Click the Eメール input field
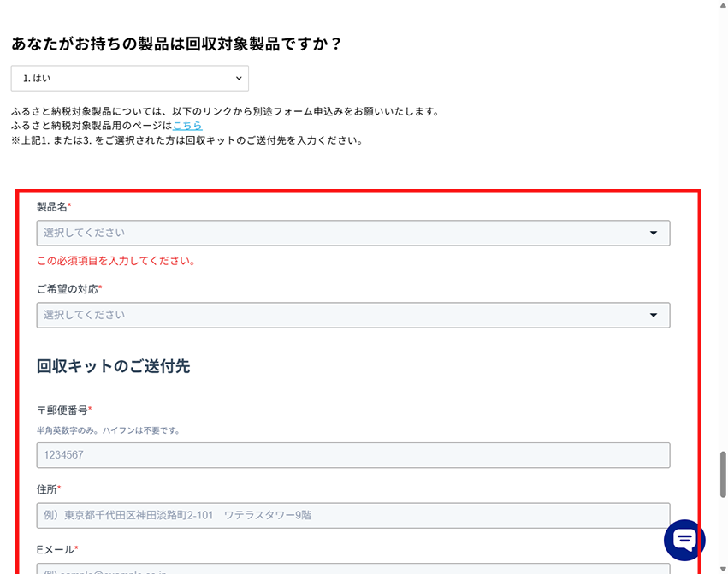Viewport: 728px width, 574px height. pos(352,568)
